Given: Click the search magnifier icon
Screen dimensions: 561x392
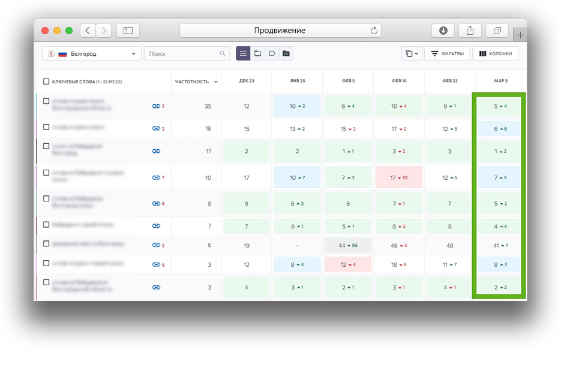Looking at the screenshot, I should [x=223, y=53].
